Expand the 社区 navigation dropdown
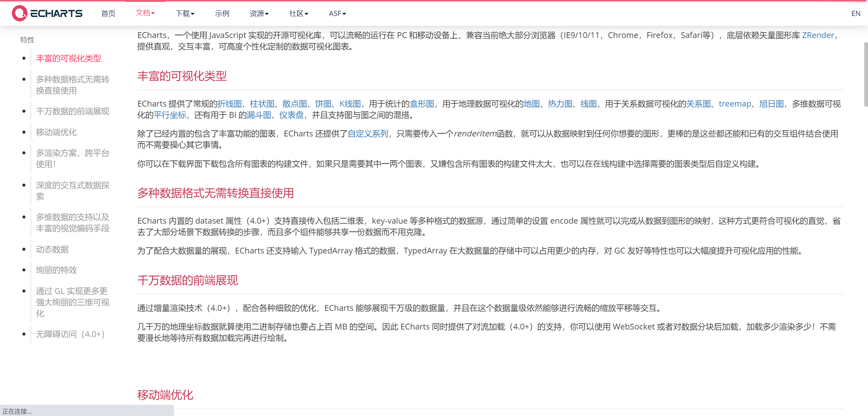 [x=298, y=14]
